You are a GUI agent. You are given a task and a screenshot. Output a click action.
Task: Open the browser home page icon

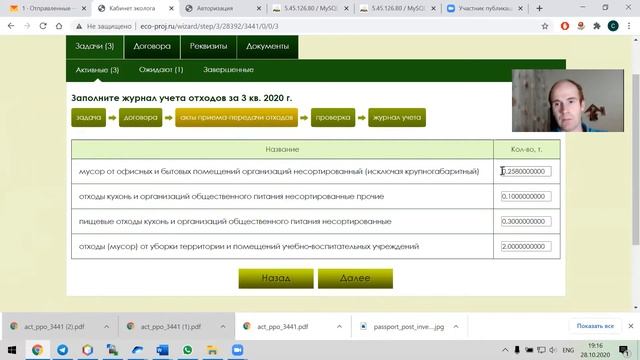(59, 26)
